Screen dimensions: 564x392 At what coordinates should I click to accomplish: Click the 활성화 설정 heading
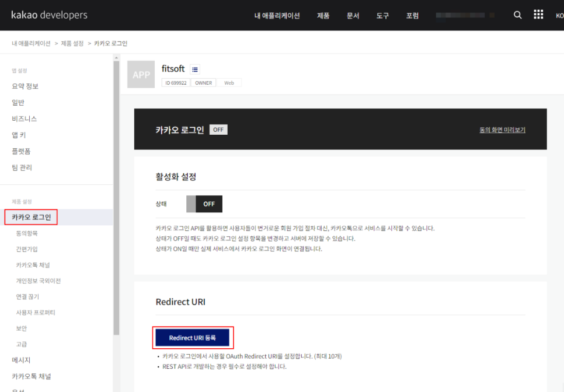(x=176, y=177)
